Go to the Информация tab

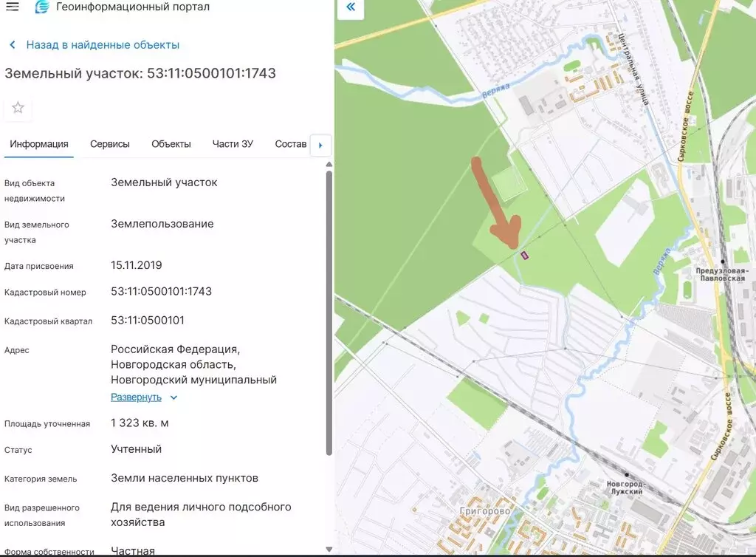[39, 144]
